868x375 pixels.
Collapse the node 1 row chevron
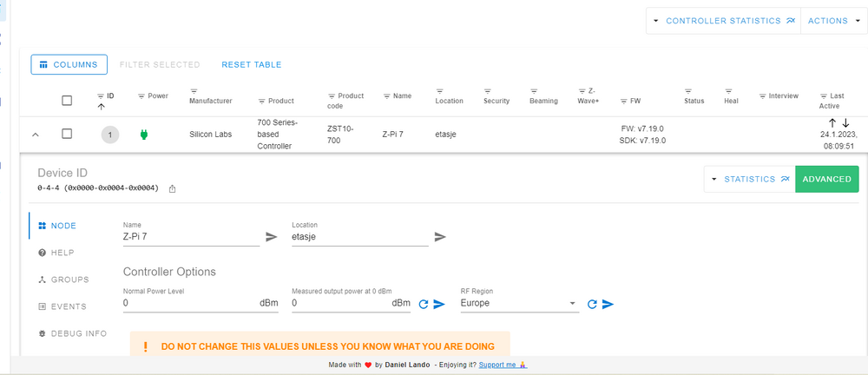pyautogui.click(x=36, y=135)
